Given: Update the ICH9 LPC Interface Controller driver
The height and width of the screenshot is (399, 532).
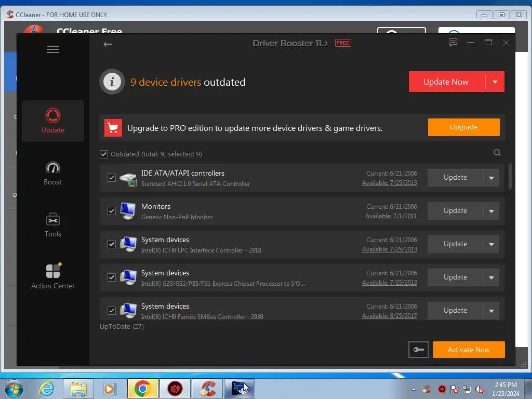Looking at the screenshot, I should pos(455,244).
